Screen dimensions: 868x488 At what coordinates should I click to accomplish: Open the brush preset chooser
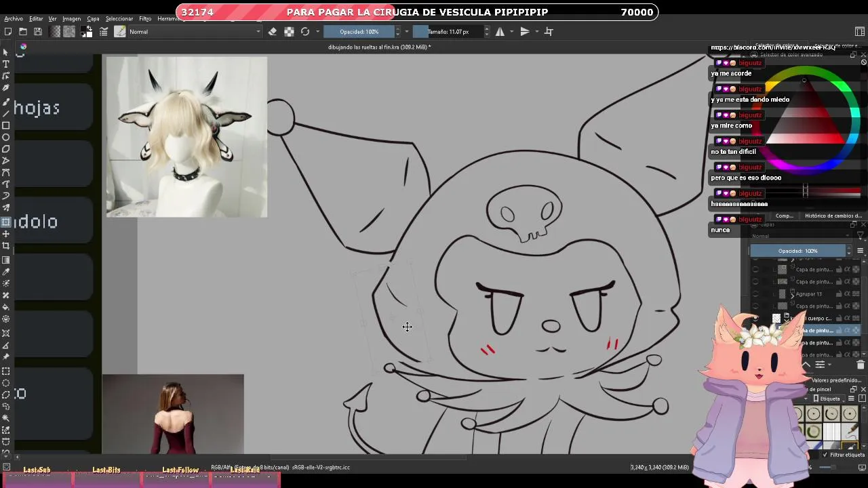120,31
